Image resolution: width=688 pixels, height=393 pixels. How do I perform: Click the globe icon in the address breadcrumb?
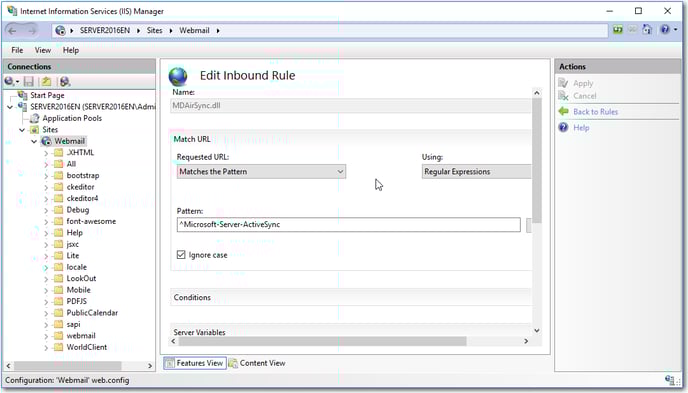pyautogui.click(x=60, y=30)
